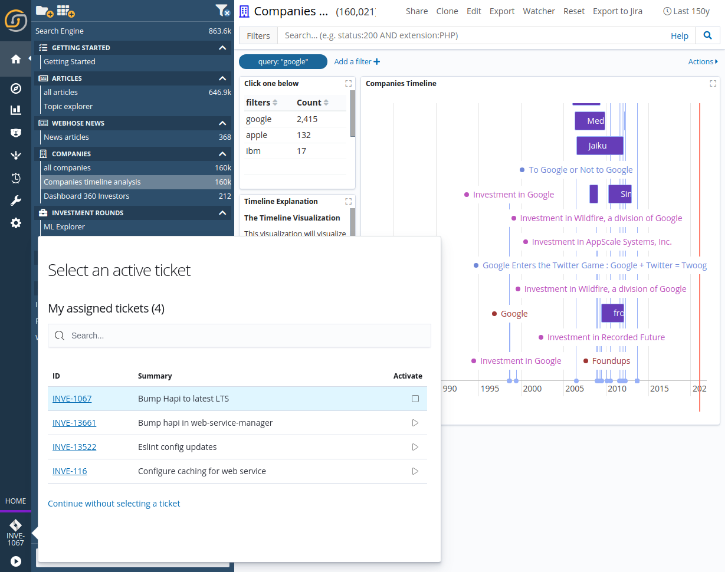Click the Edit menu item
The height and width of the screenshot is (572, 728).
click(474, 11)
